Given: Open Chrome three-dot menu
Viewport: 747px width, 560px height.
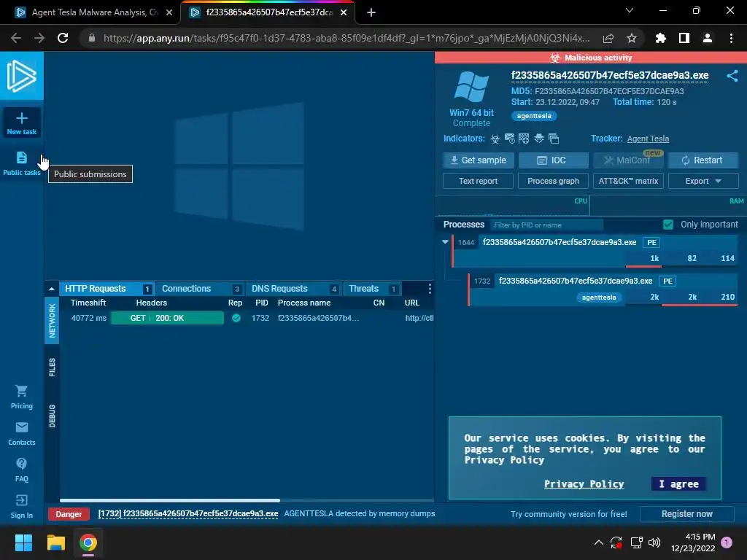Looking at the screenshot, I should tap(731, 38).
